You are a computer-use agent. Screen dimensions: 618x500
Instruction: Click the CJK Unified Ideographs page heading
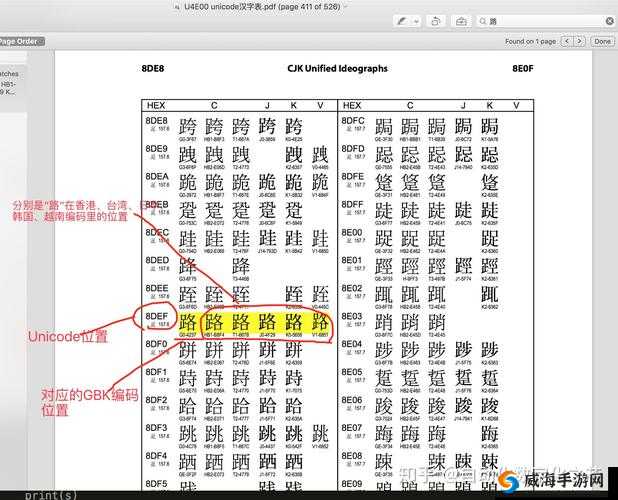click(337, 69)
